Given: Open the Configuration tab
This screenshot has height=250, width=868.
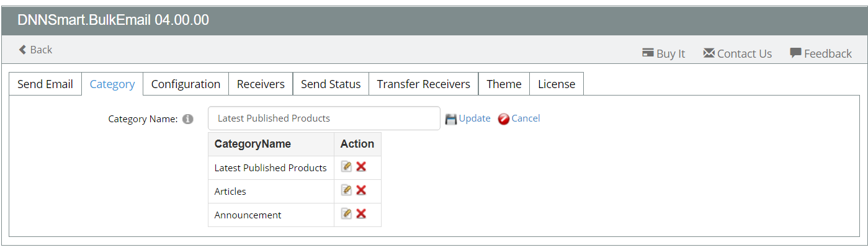Looking at the screenshot, I should [186, 84].
